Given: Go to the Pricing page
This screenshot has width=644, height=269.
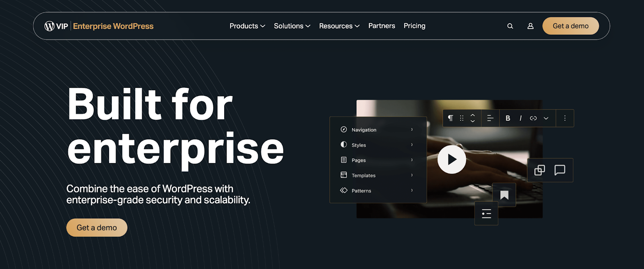Looking at the screenshot, I should 415,26.
